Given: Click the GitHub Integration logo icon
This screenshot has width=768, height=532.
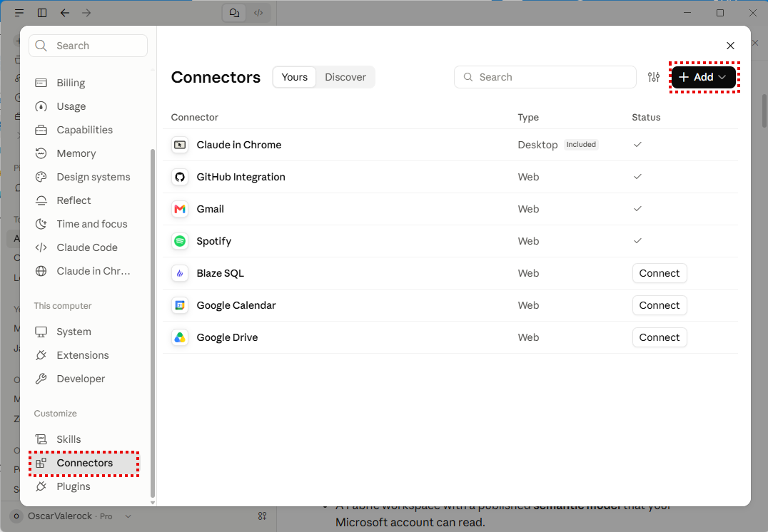Looking at the screenshot, I should pos(180,177).
